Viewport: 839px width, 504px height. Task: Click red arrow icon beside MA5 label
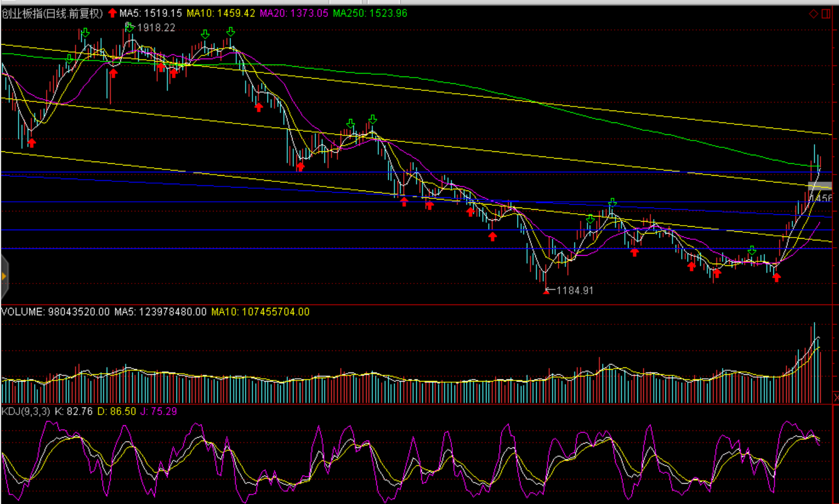click(x=112, y=13)
